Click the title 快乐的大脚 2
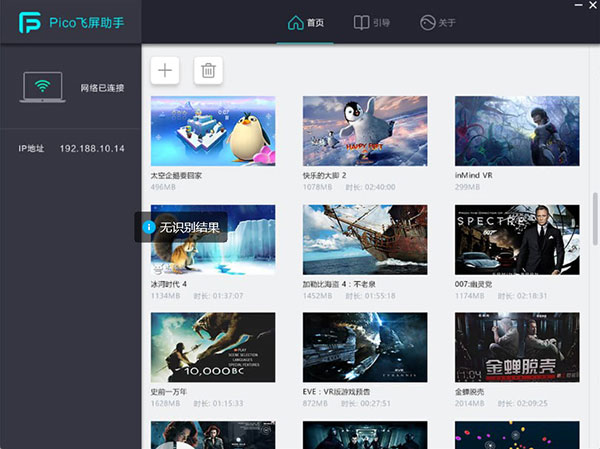This screenshot has height=449, width=600. point(324,176)
